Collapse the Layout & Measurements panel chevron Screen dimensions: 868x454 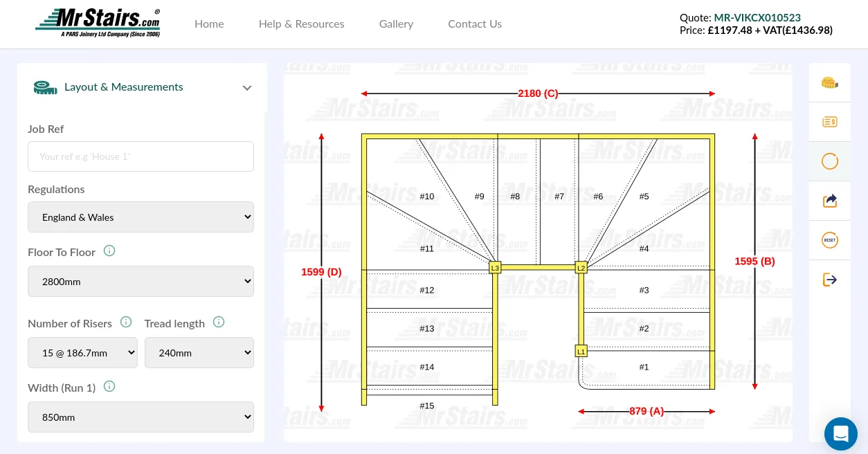(247, 88)
